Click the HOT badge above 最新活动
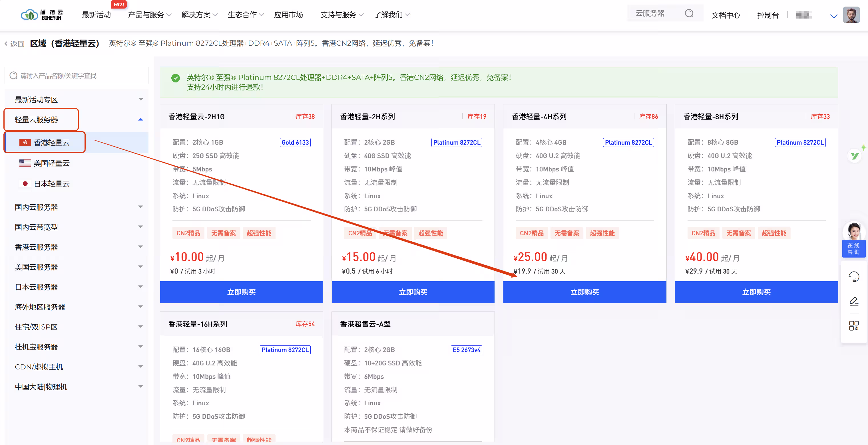 click(x=118, y=4)
